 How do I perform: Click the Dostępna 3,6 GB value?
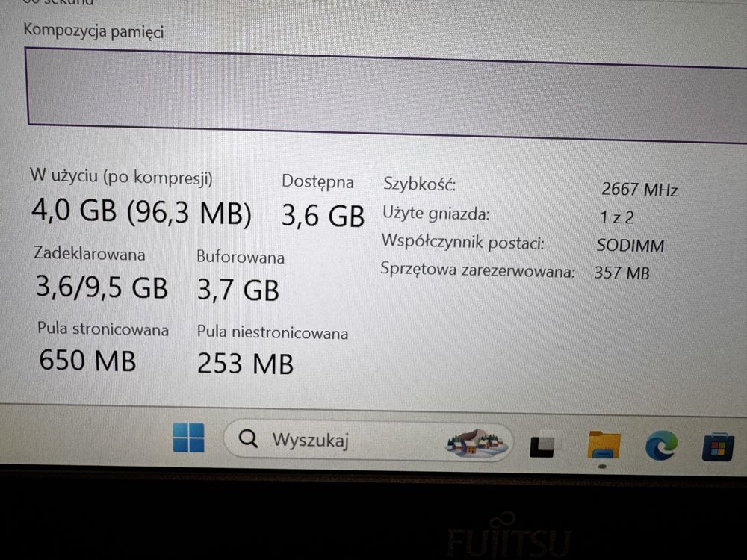click(323, 215)
